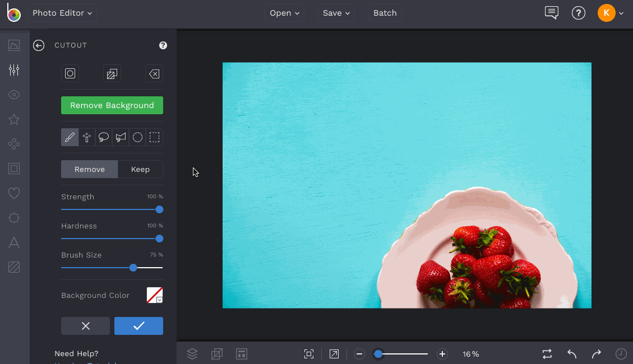Open the Textures sidebar icon
633x364 pixels.
14,267
